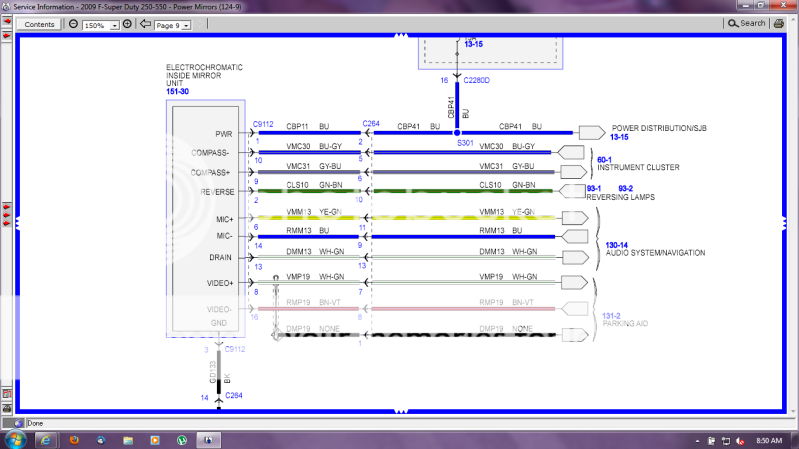Open Firefox from the taskbar
799x449 pixels.
pyautogui.click(x=74, y=440)
